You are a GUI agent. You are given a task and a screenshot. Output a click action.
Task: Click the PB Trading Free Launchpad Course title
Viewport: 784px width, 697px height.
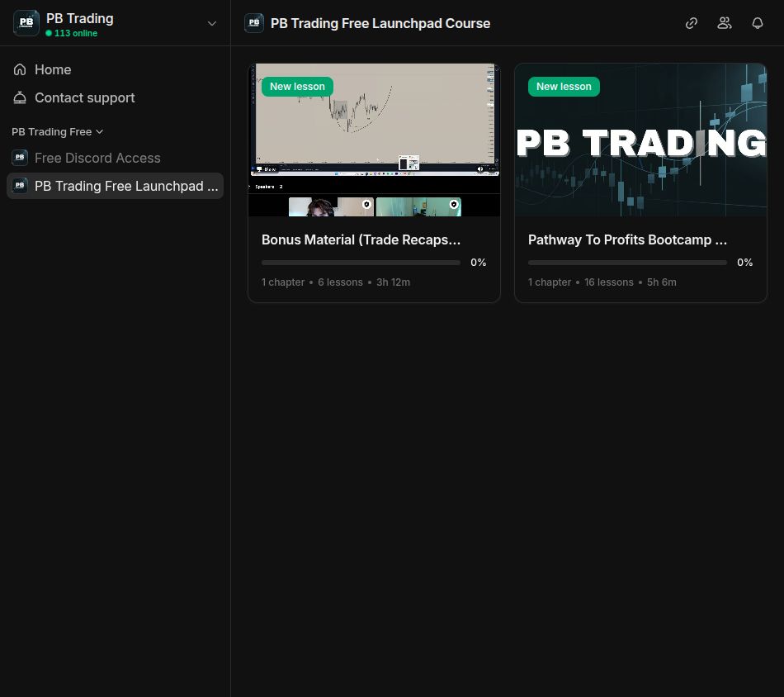coord(380,23)
